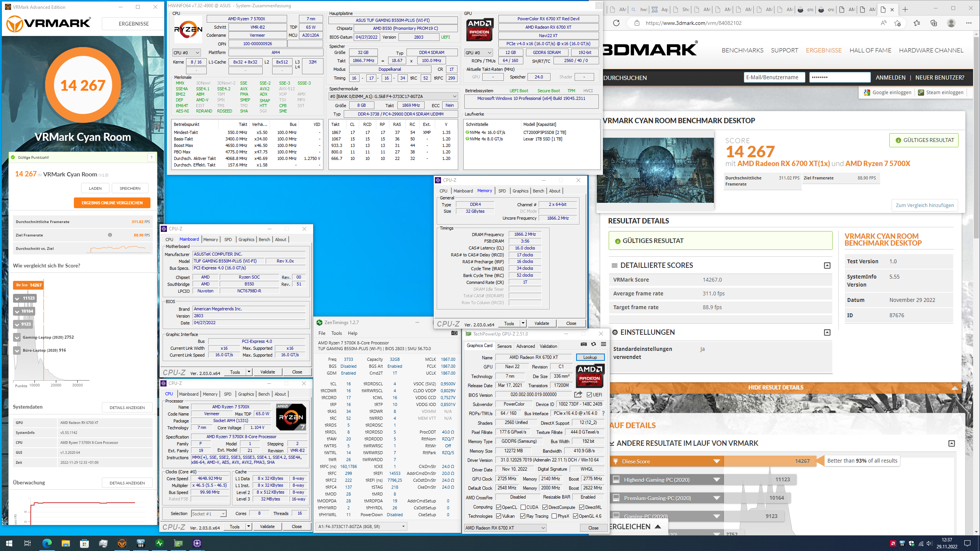Viewport: 980px width, 551px height.
Task: Switch to the Advanced tab in GPU-Z
Action: click(x=525, y=346)
